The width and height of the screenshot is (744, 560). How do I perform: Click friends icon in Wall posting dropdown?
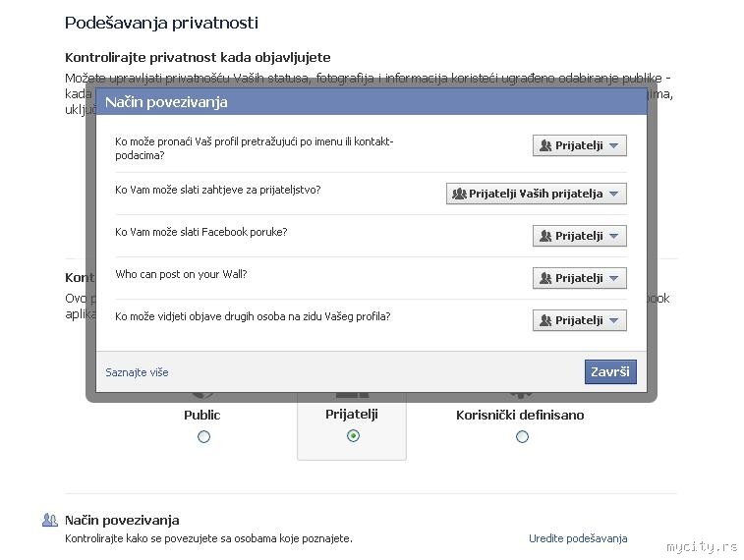point(545,278)
